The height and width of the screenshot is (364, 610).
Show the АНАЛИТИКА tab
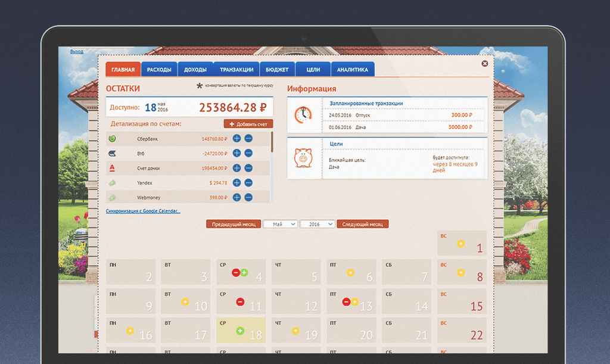[353, 69]
